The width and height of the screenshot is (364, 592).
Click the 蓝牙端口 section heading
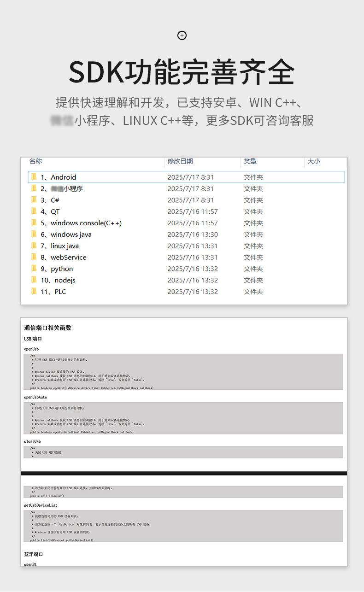(x=33, y=554)
